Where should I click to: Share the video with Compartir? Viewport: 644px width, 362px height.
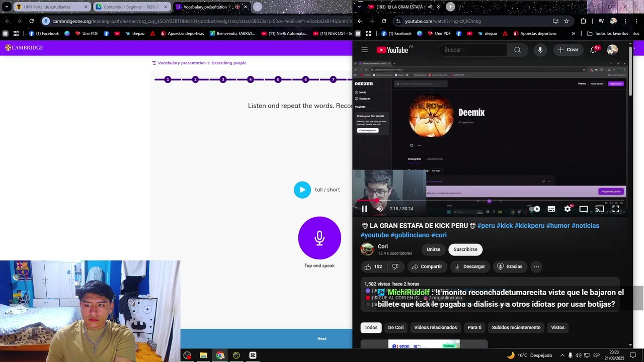coord(427,266)
